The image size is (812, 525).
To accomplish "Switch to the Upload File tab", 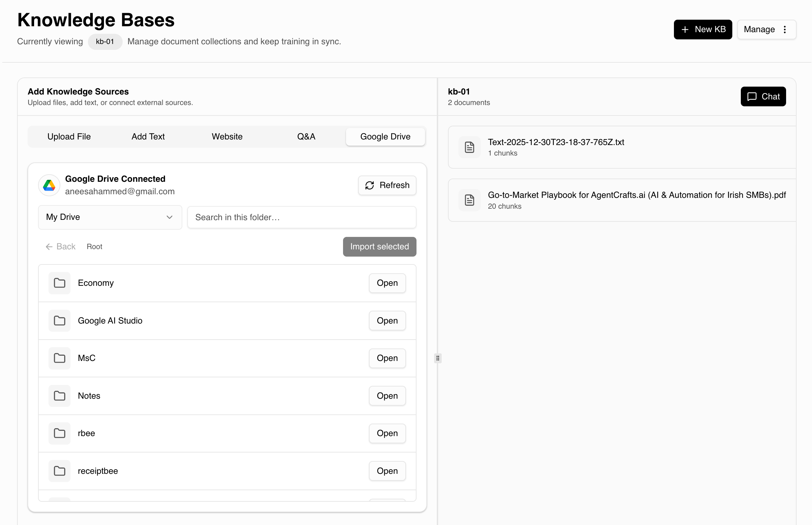I will click(x=69, y=137).
